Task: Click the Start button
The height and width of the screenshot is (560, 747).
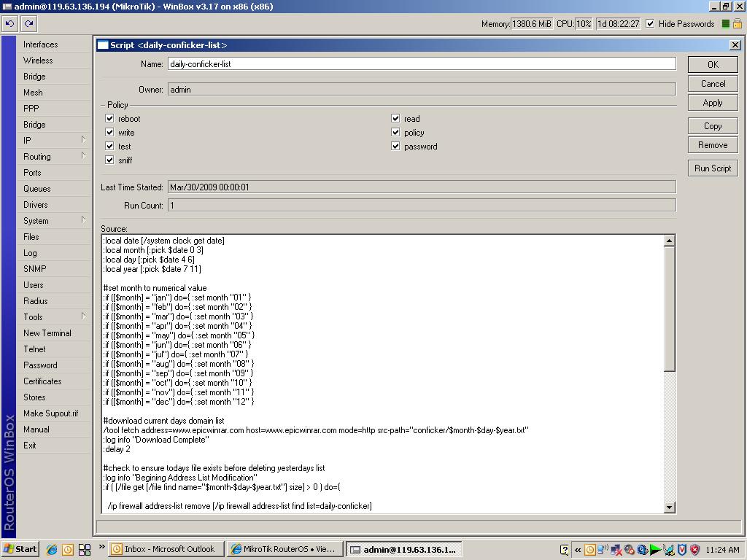Action: coord(20,550)
